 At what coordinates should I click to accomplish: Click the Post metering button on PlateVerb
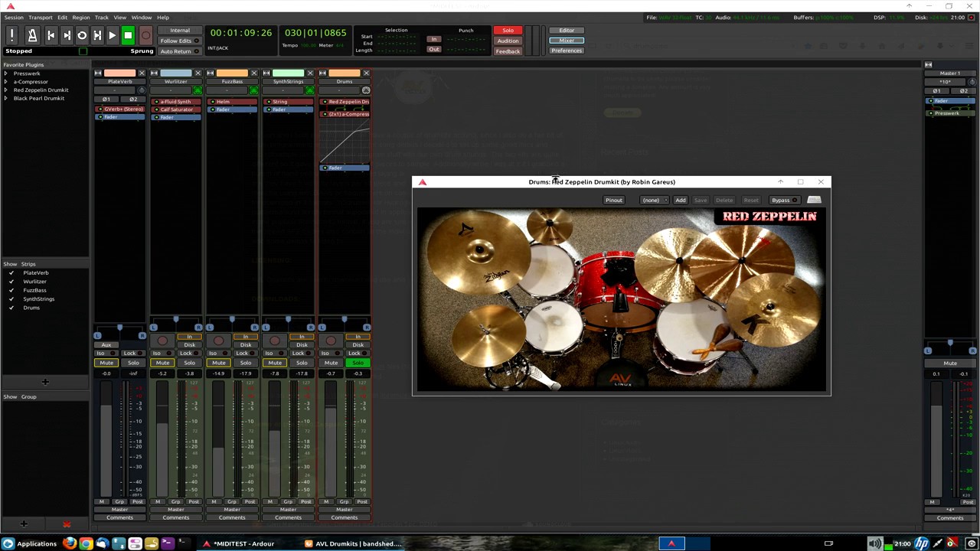click(138, 502)
